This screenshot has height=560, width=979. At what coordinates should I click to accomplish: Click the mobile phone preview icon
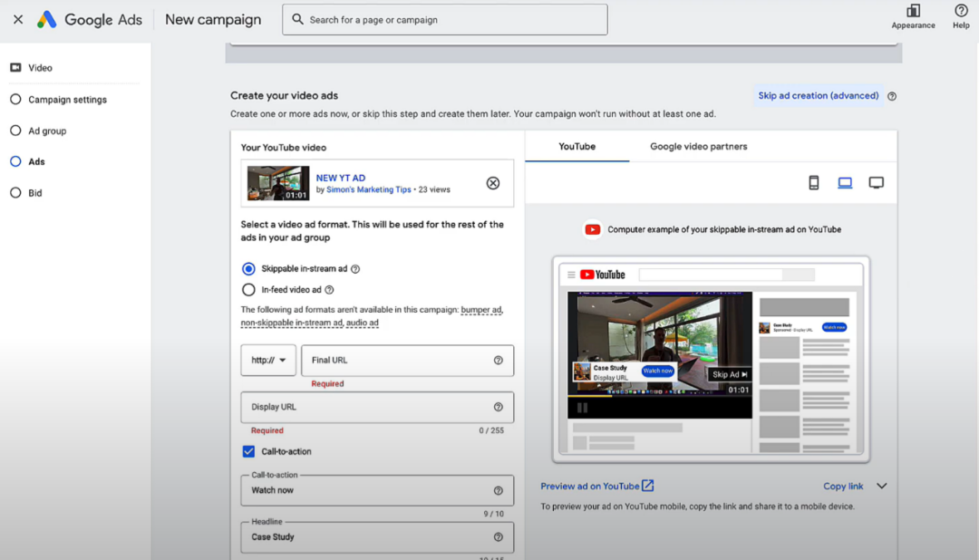click(813, 183)
